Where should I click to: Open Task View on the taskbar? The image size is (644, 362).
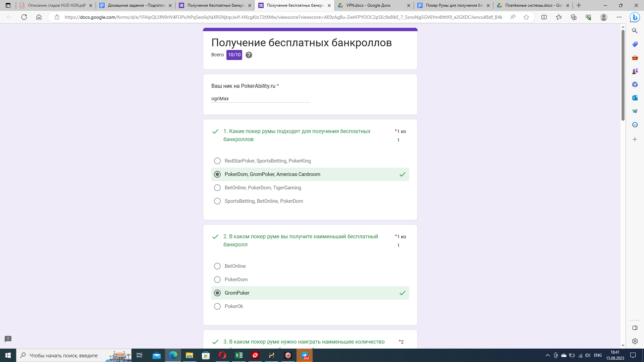click(140, 355)
